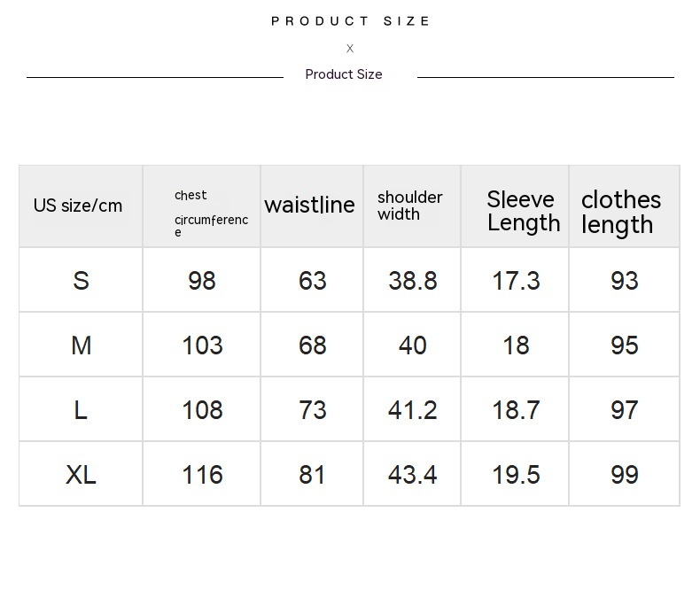Screen dimensions: 700x590
Task: Select the M size row label
Action: tap(81, 345)
